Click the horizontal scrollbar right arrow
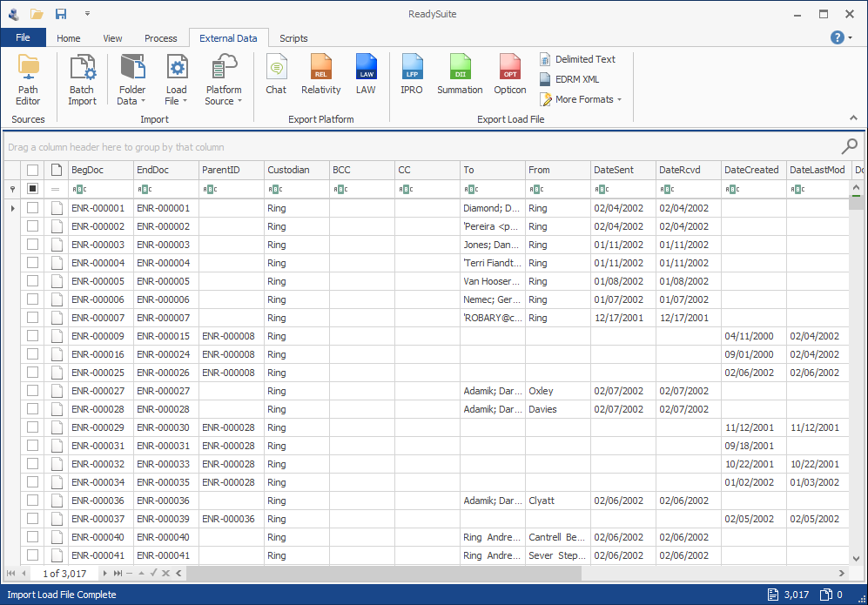This screenshot has height=605, width=868. point(841,574)
